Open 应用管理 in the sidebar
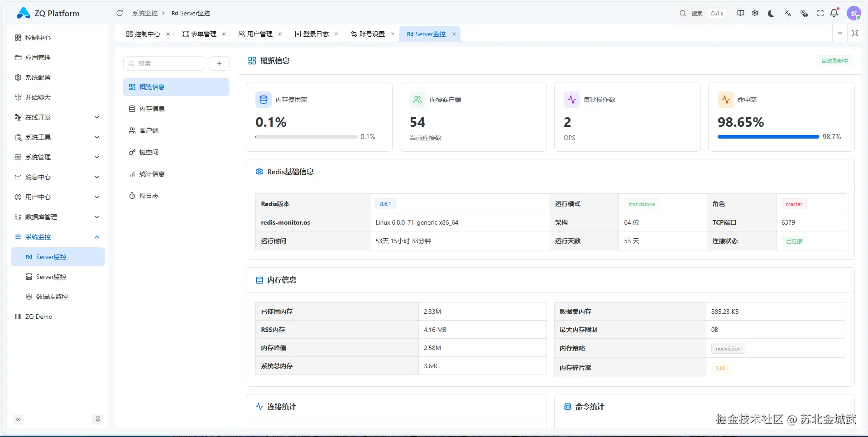The height and width of the screenshot is (437, 868). (x=58, y=58)
